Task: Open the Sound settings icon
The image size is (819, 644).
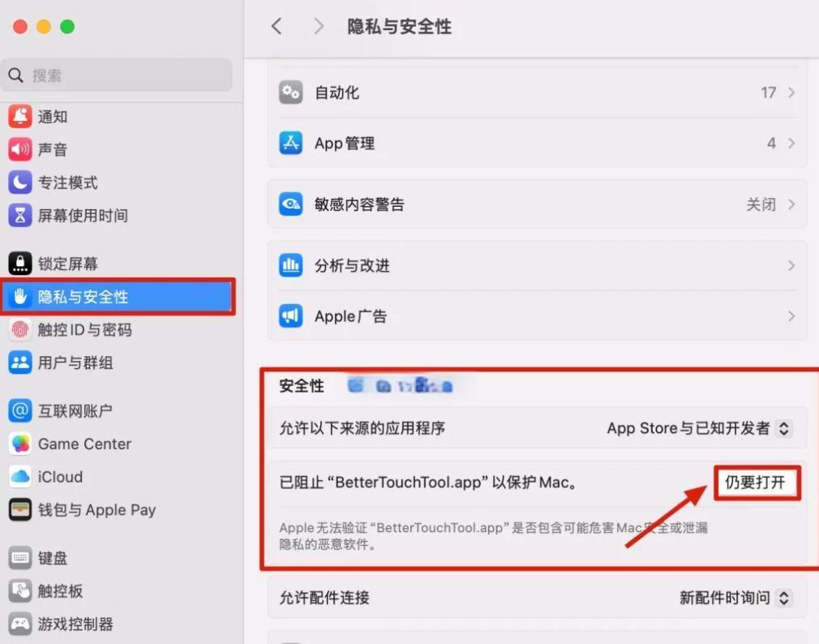Action: [x=20, y=150]
